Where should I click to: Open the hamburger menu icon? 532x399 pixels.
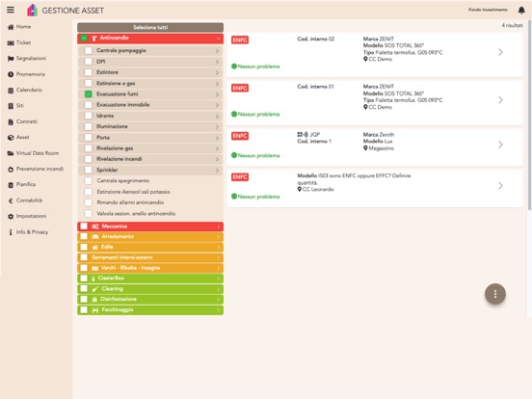pyautogui.click(x=11, y=10)
